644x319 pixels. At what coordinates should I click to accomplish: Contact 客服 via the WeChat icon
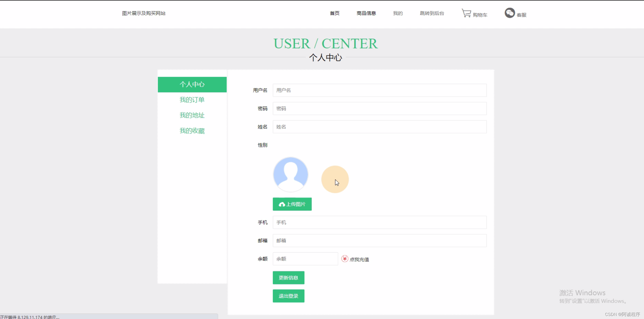pyautogui.click(x=510, y=13)
